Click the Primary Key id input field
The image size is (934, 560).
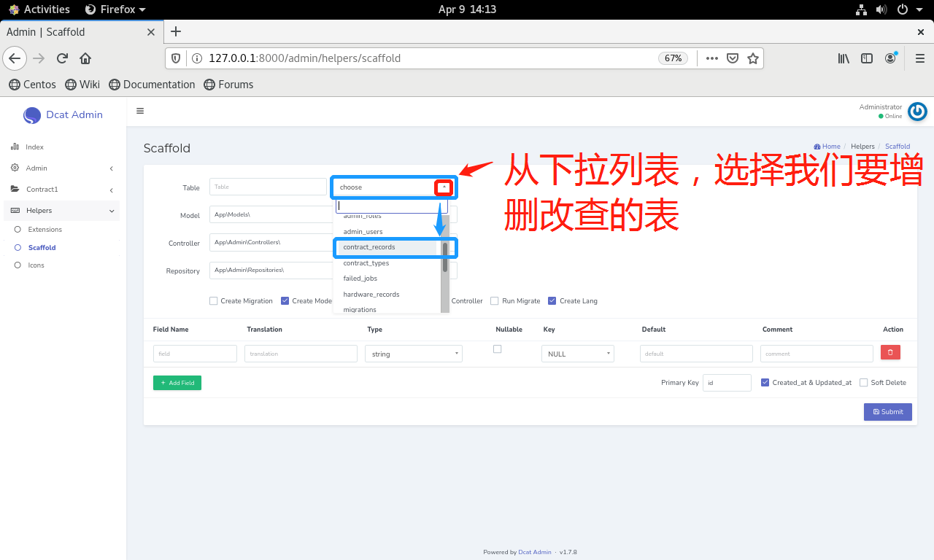click(x=727, y=382)
